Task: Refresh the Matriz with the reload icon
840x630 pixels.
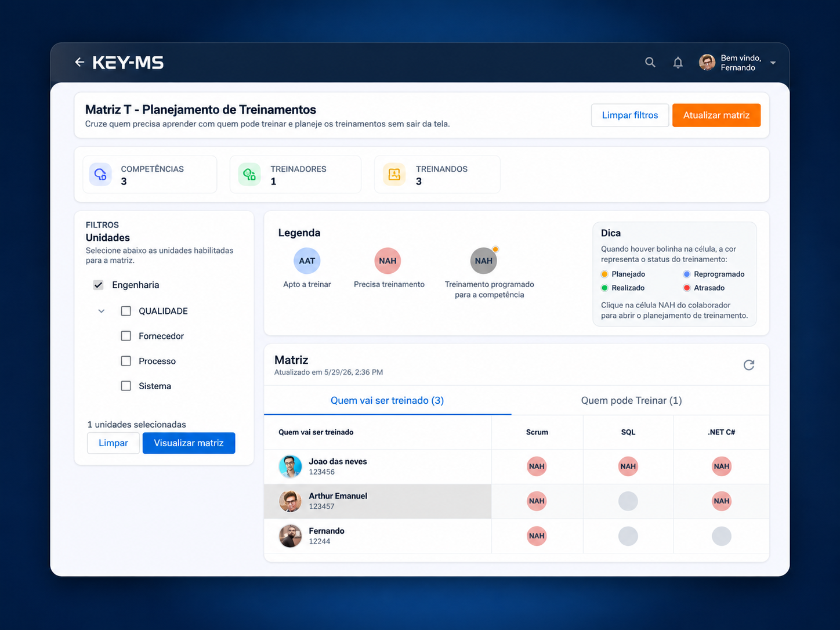Action: [749, 365]
